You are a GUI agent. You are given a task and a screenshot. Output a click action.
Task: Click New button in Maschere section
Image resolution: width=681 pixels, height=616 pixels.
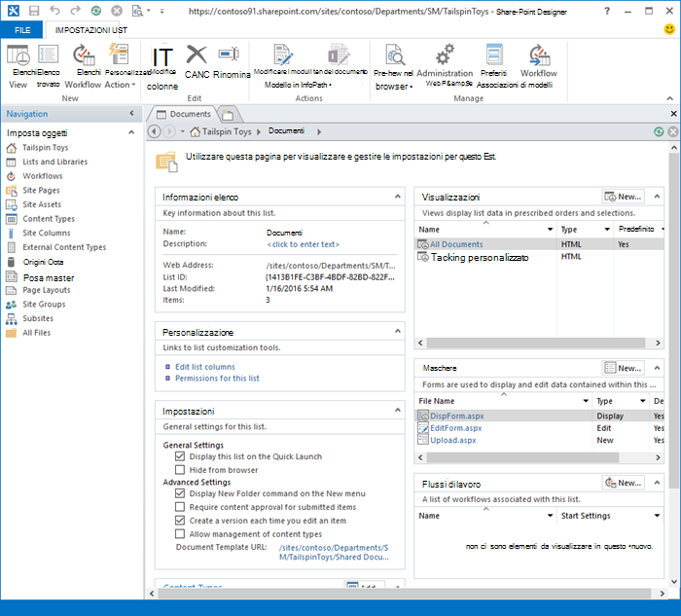624,368
